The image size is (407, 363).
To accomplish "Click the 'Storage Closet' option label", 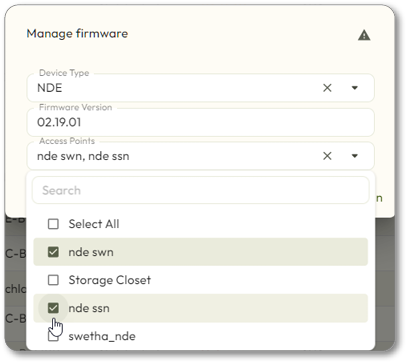I will (x=110, y=280).
